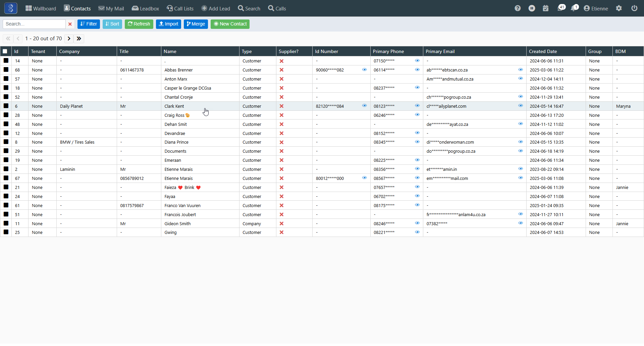Open the My Mail menu
The image size is (644, 346).
point(111,8)
